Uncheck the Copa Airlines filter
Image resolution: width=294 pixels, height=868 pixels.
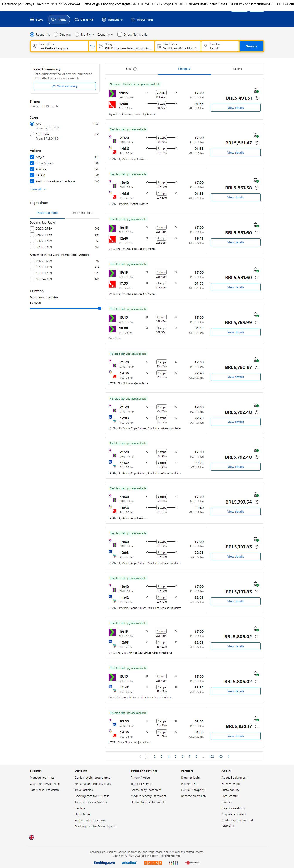[x=32, y=163]
